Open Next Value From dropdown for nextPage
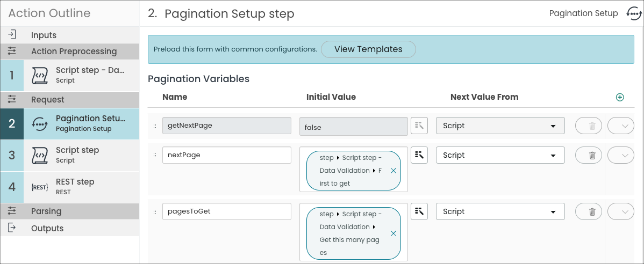 coord(500,156)
